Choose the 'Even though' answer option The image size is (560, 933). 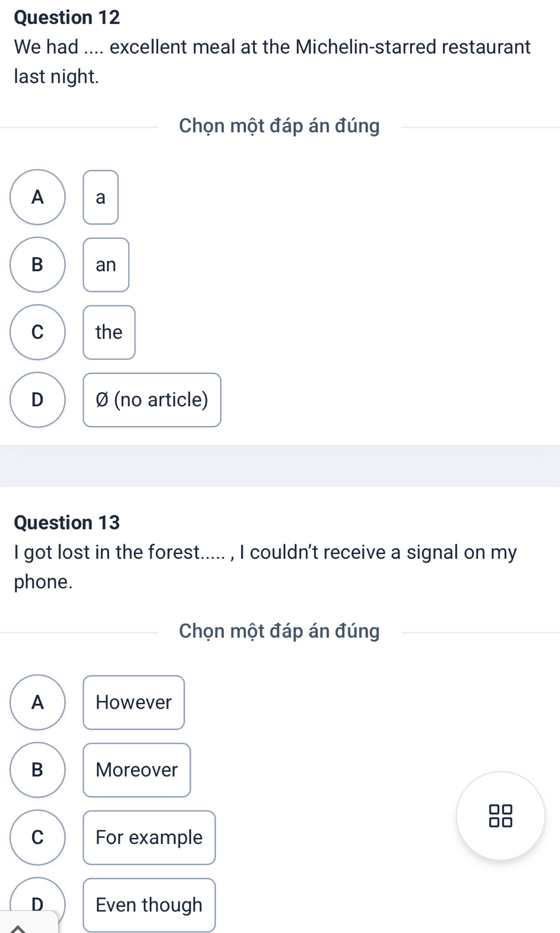(149, 905)
